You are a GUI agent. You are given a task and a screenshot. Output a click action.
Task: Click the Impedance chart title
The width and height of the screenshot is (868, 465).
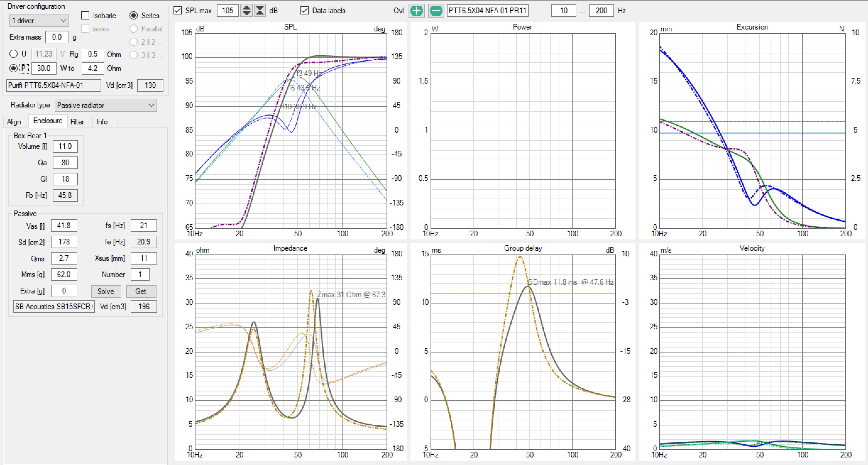pos(290,248)
